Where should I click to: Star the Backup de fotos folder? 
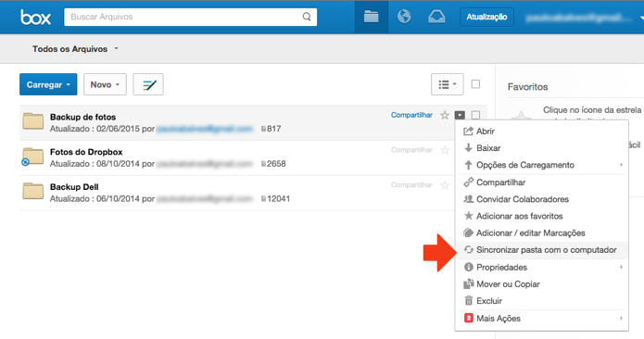445,116
